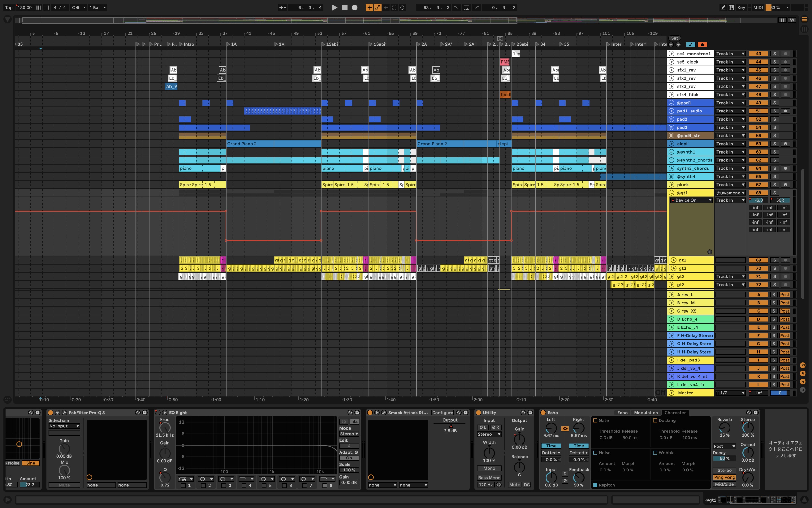Click the MIDI map mode switch
This screenshot has height=508, width=812.
(x=758, y=7)
